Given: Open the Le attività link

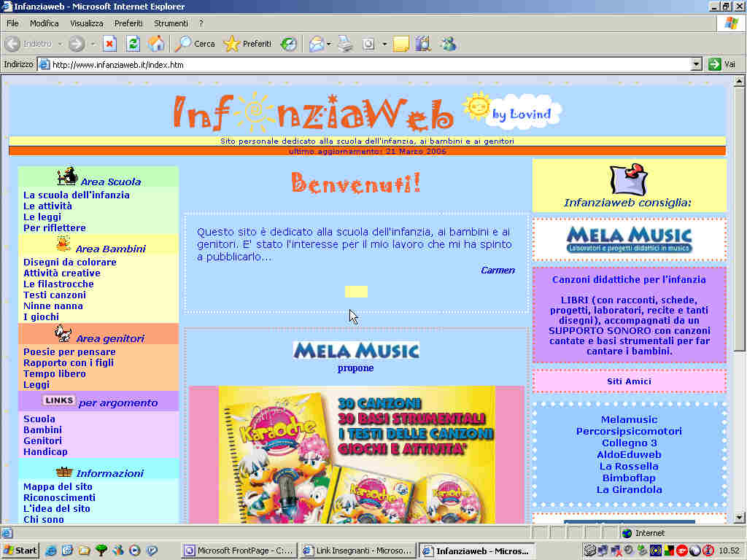Looking at the screenshot, I should 47,206.
